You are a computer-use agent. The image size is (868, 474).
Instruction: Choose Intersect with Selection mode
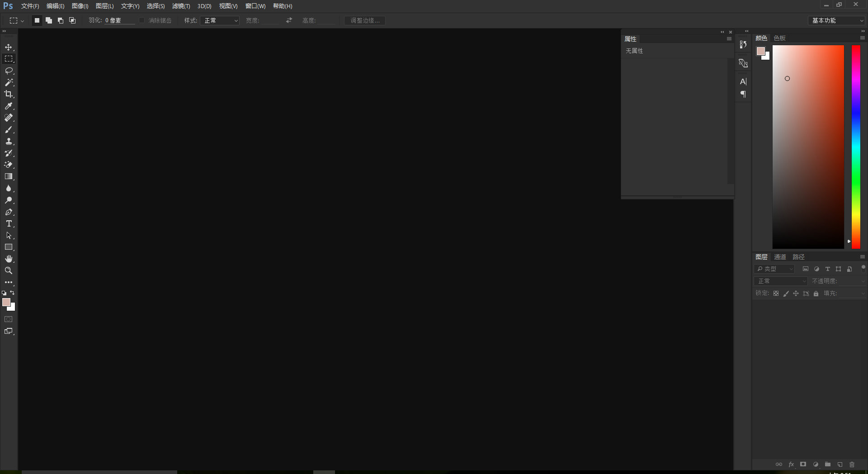[72, 20]
